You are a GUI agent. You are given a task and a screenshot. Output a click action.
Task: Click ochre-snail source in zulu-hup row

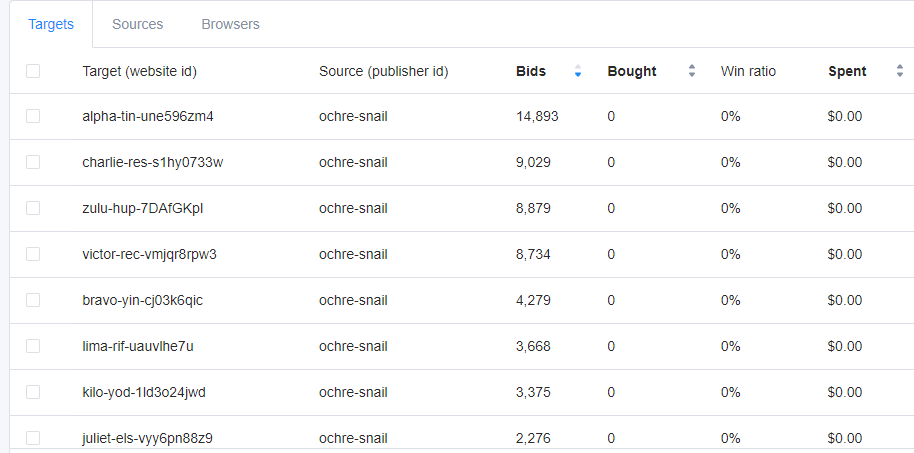click(353, 208)
